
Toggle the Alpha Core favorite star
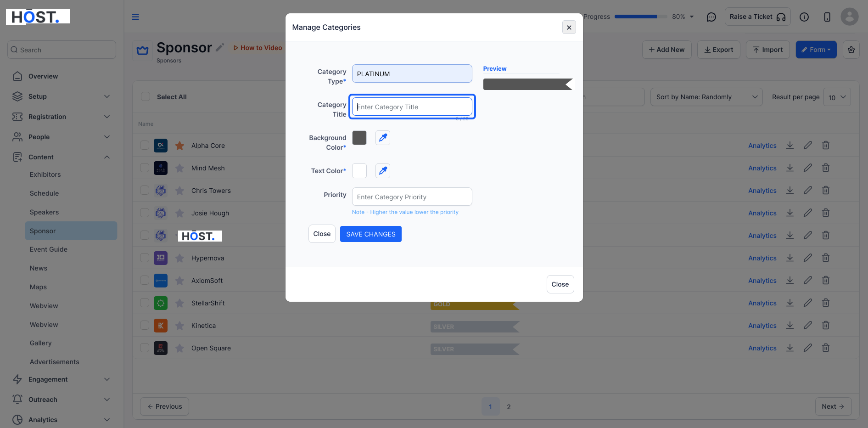pos(179,146)
